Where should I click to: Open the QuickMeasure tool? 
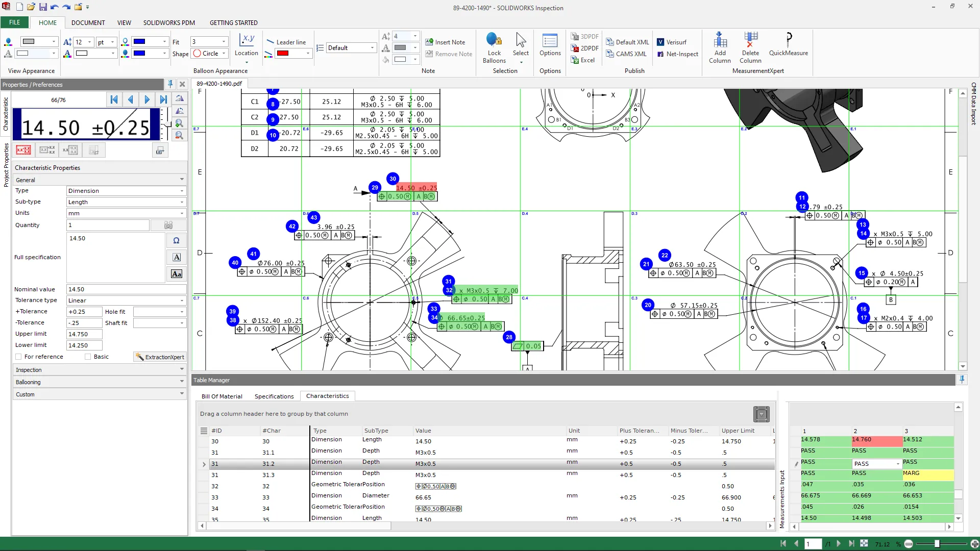tap(789, 46)
